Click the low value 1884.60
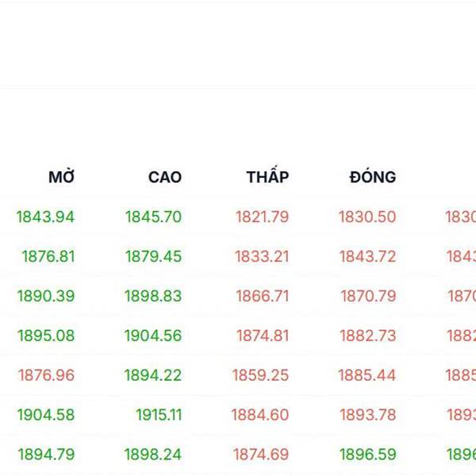Screen dimensions: 476x476 coord(260,415)
